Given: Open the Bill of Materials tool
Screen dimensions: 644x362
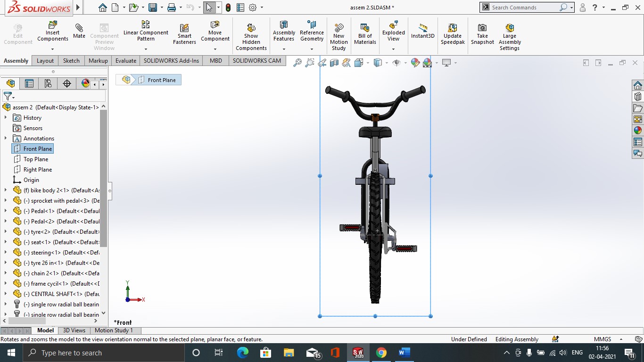Looking at the screenshot, I should tap(365, 34).
